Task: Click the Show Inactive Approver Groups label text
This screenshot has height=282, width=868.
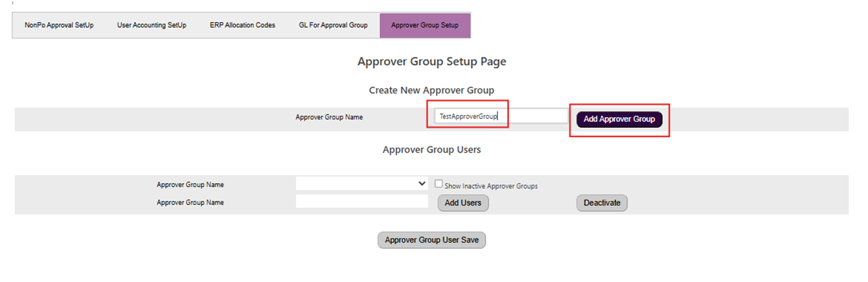Action: [491, 186]
